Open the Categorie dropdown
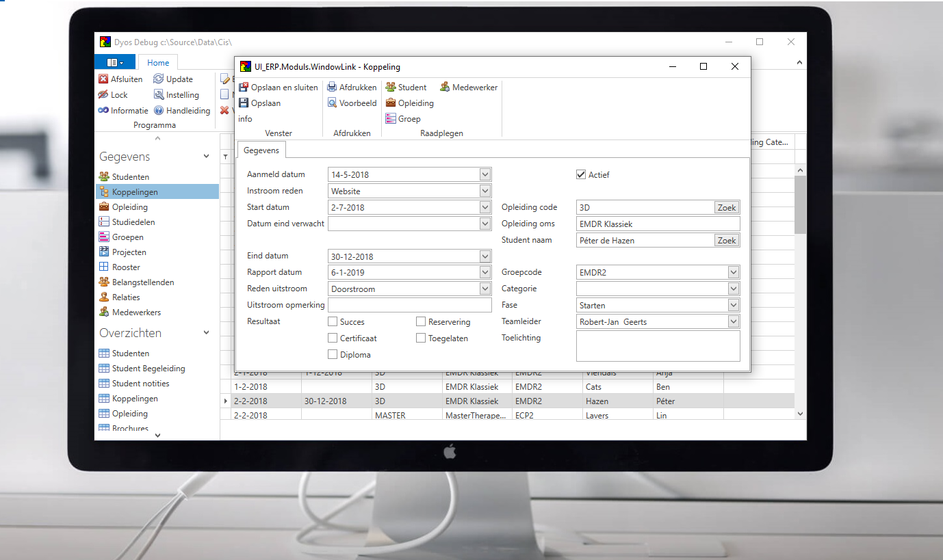Image resolution: width=943 pixels, height=560 pixels. click(734, 289)
